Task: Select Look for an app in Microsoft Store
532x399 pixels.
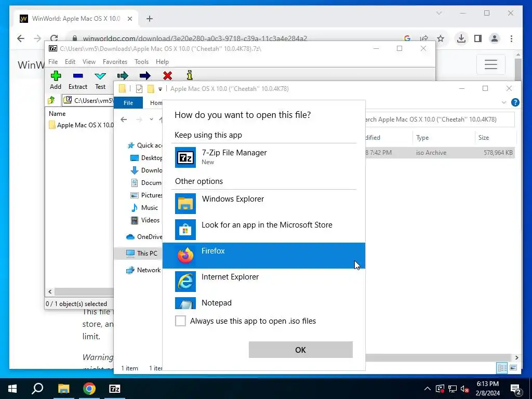Action: (x=264, y=229)
